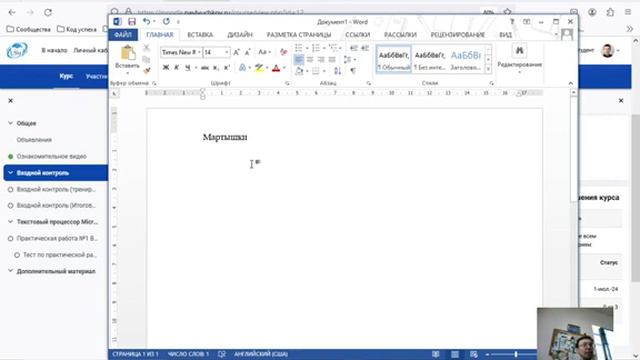Cut selection with the scissors icon
Viewport: 640px width, 360px height.
[147, 48]
